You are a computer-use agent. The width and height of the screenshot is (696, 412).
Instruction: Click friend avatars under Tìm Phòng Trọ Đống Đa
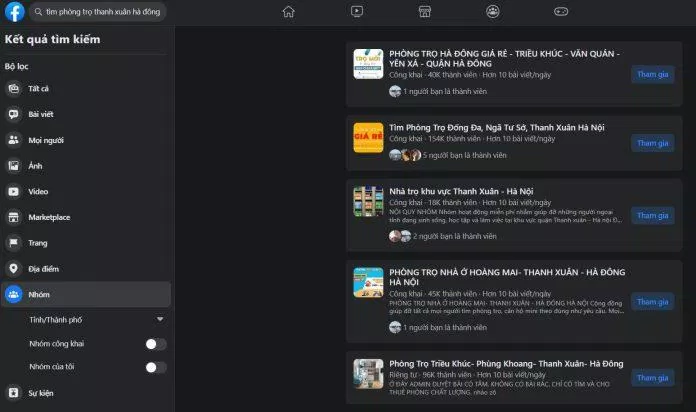click(405, 155)
